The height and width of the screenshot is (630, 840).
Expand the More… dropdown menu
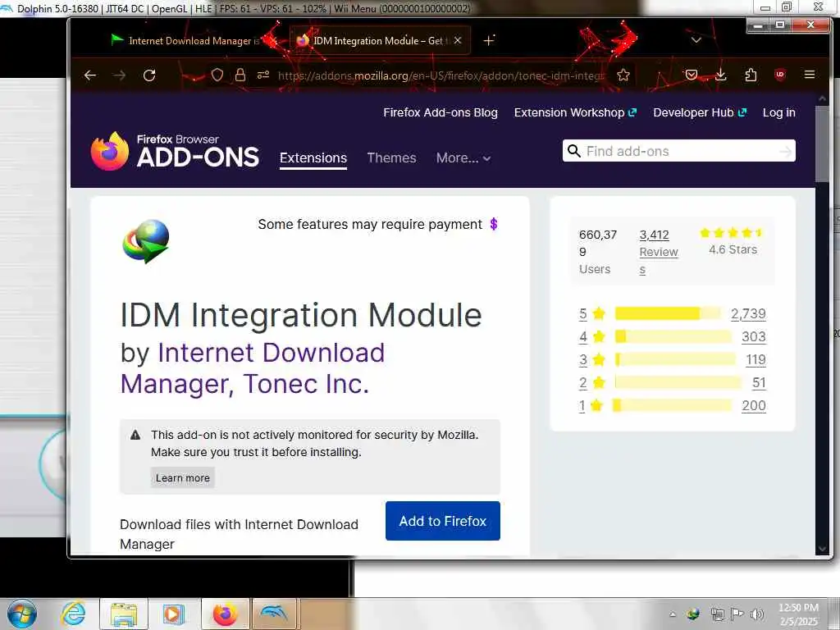coord(463,158)
